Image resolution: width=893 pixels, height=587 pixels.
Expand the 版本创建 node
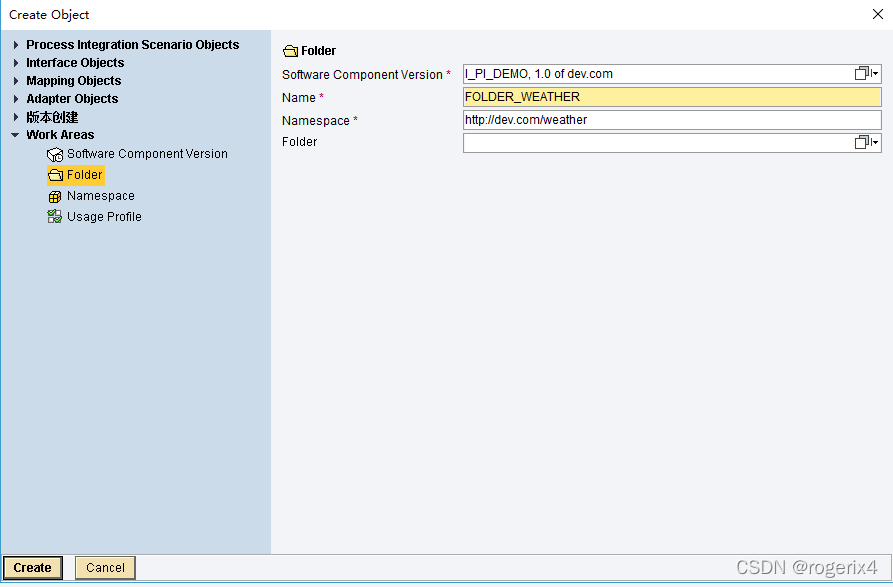point(16,117)
